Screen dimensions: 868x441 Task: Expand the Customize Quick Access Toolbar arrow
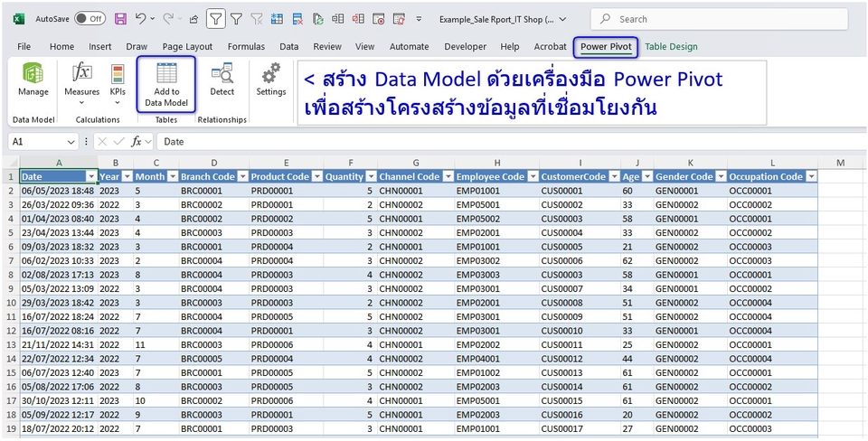click(419, 19)
